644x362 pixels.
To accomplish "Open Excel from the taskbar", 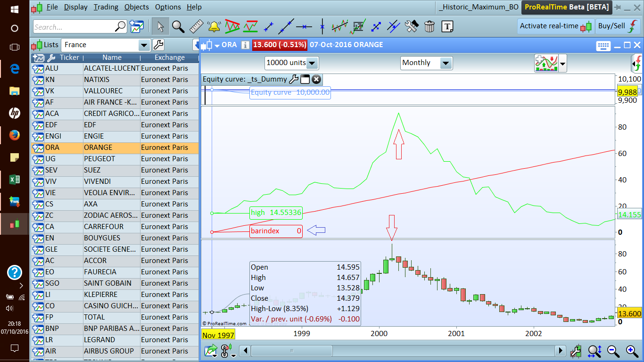I will click(x=15, y=180).
